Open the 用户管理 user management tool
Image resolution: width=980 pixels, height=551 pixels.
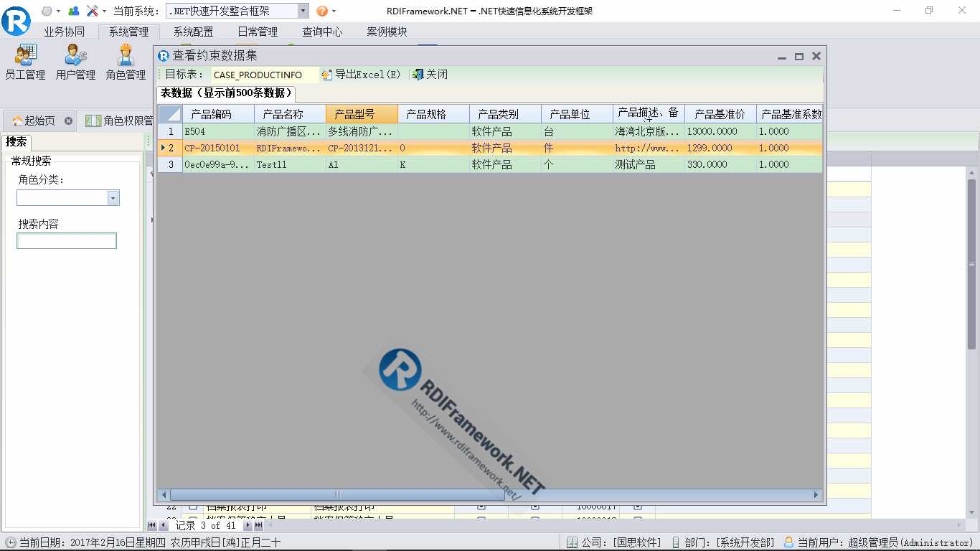[x=75, y=62]
